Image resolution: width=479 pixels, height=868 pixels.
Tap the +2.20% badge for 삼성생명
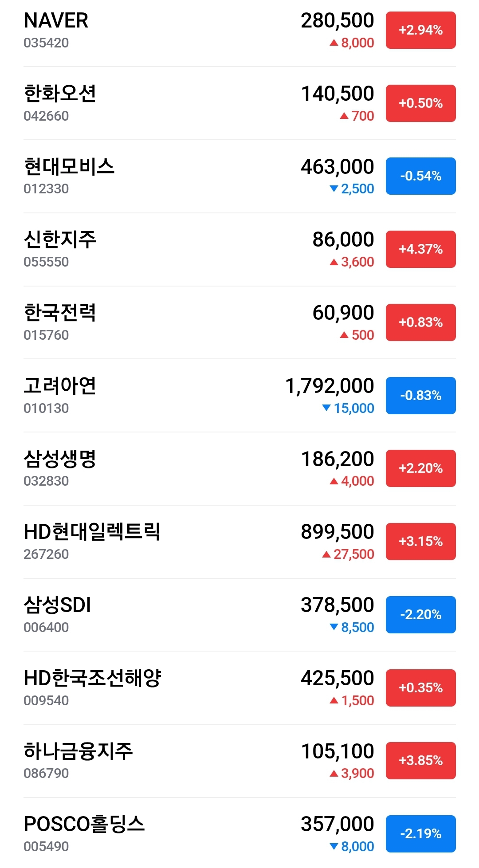coord(420,468)
